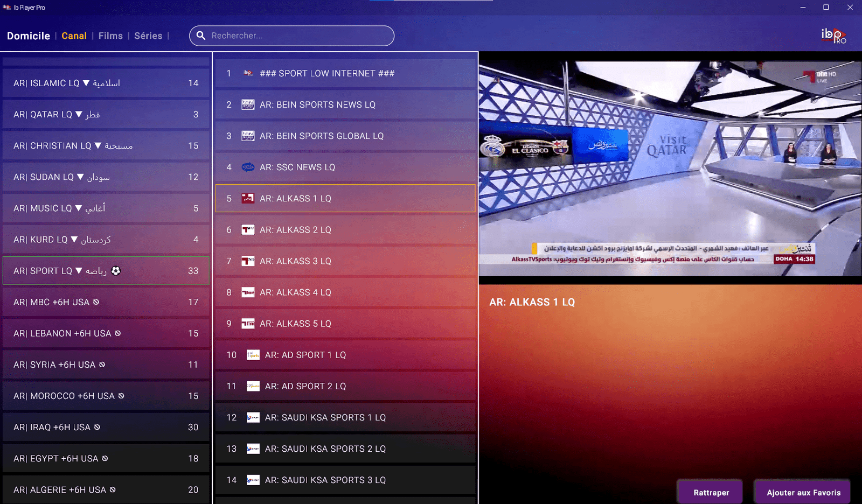Click the live video preview
Viewport: 862px width, 504px height.
(x=670, y=169)
